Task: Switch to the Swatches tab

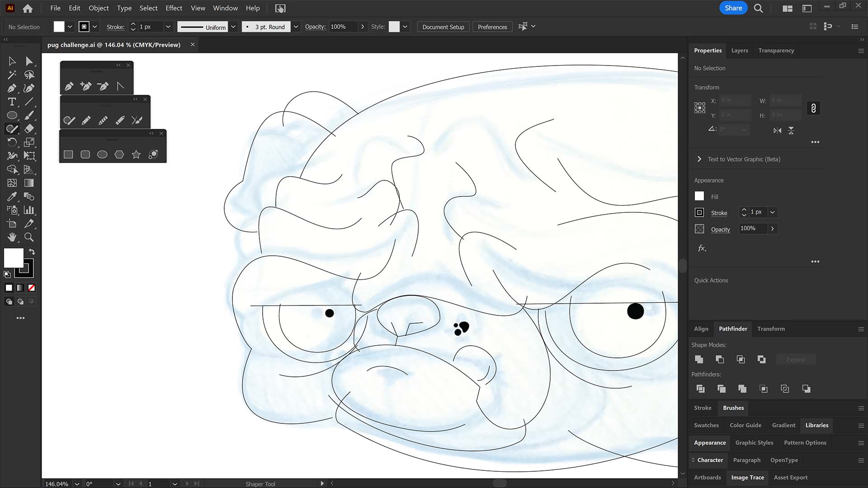Action: (x=706, y=425)
